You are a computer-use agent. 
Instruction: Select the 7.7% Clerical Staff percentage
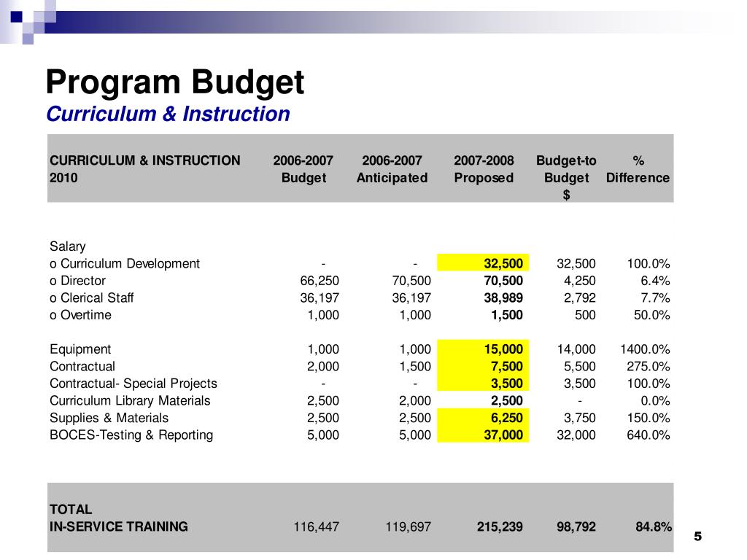655,298
